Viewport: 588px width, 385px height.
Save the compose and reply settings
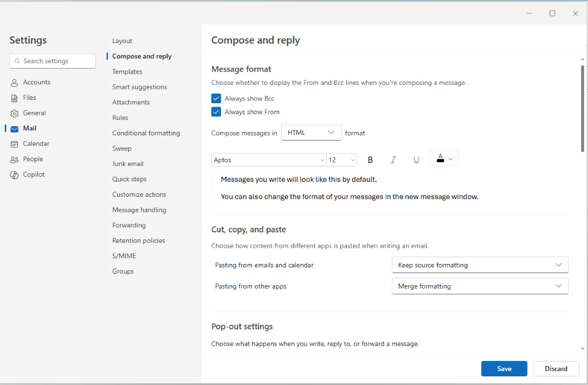(504, 368)
